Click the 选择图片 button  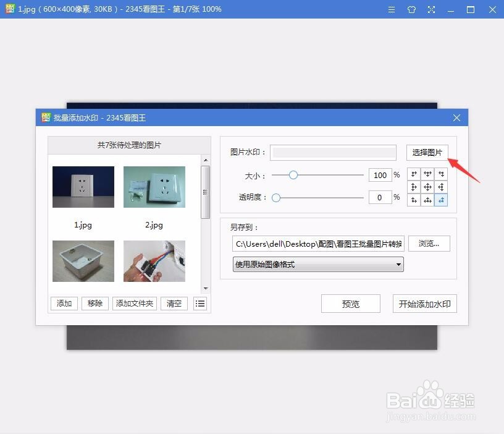[x=427, y=153]
